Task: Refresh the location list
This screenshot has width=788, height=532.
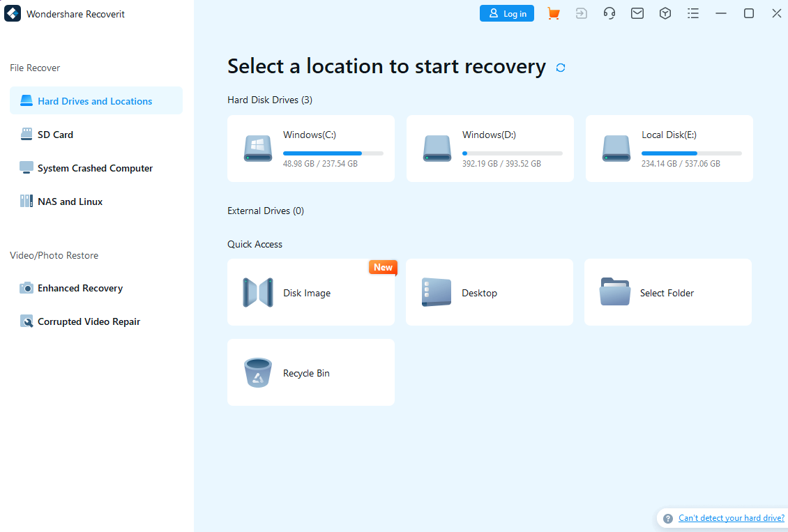Action: tap(560, 67)
